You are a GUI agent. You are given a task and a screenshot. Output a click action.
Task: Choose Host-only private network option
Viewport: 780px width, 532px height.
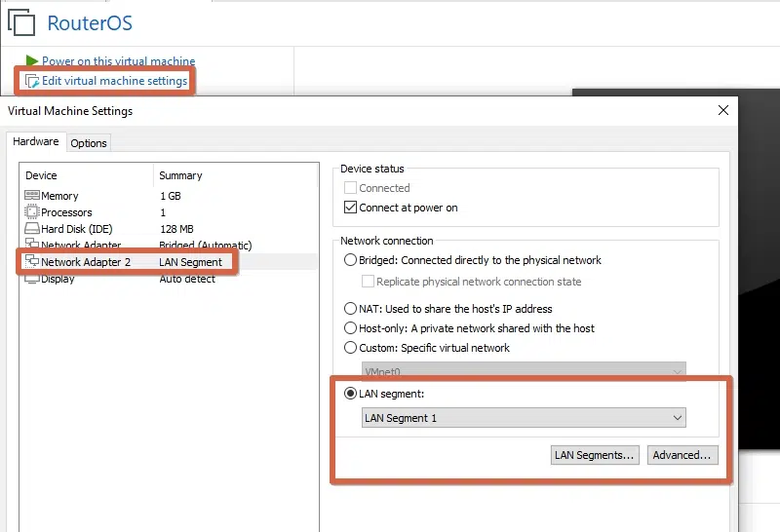point(351,328)
